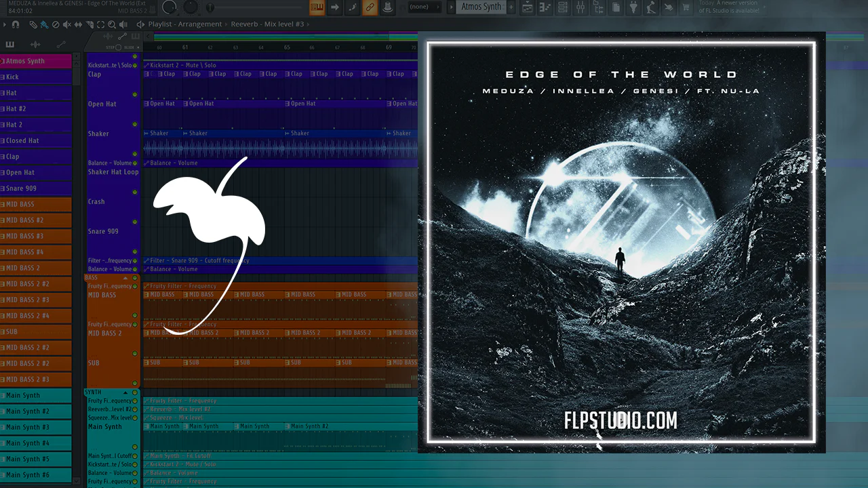Viewport: 868px width, 488px height.
Task: Click the right arrow step-edit icon
Action: (x=334, y=7)
